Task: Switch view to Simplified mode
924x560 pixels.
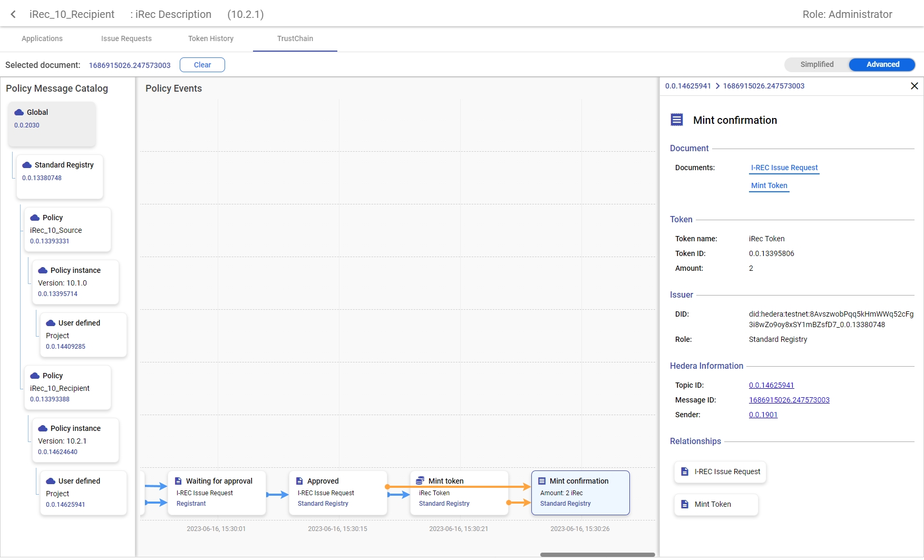Action: pyautogui.click(x=816, y=64)
